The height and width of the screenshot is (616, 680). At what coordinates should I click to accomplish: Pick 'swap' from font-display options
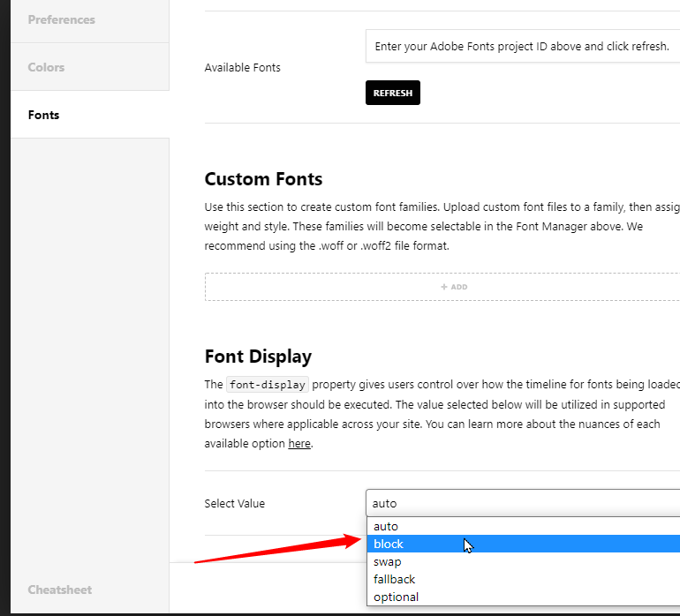point(524,561)
